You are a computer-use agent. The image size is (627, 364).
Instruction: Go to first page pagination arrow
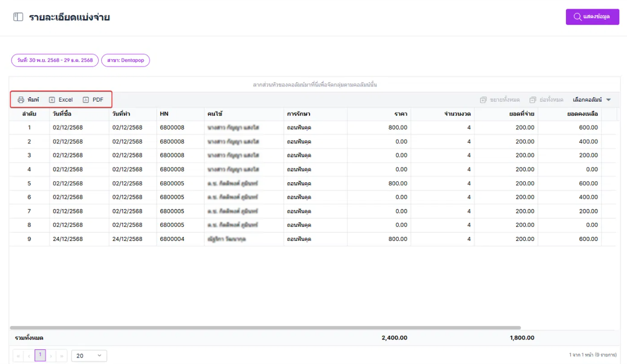pyautogui.click(x=19, y=356)
